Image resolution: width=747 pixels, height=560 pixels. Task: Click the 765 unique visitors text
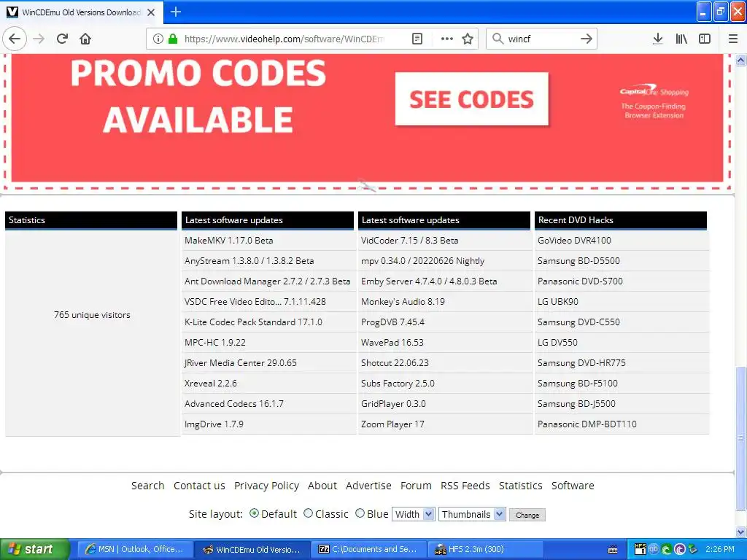point(92,315)
